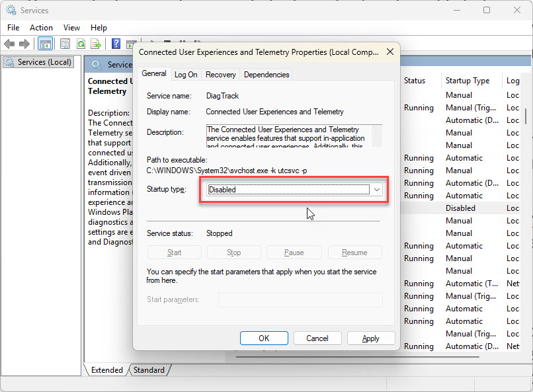533x392 pixels.
Task: Click the Stop service button
Action: (234, 253)
